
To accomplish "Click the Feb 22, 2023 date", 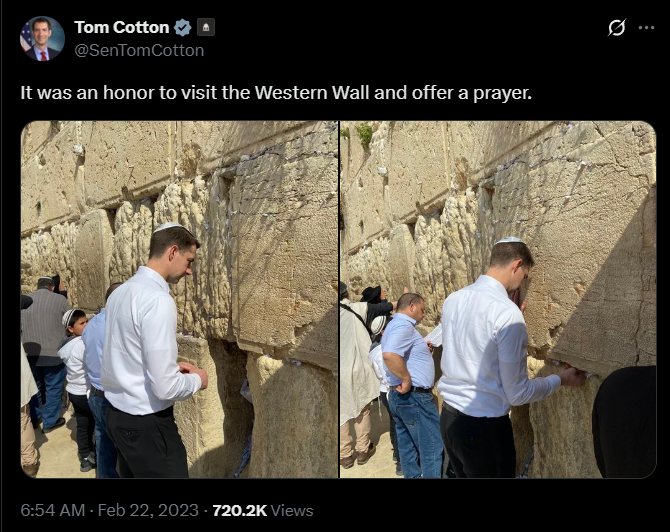I will pos(148,510).
